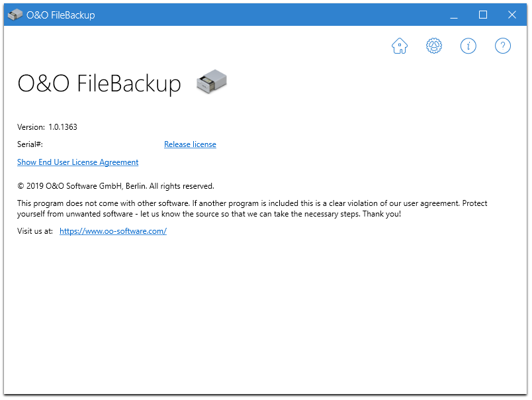Maximize the O&O FileBackup window
Screen dimensions: 532x400
tap(483, 15)
